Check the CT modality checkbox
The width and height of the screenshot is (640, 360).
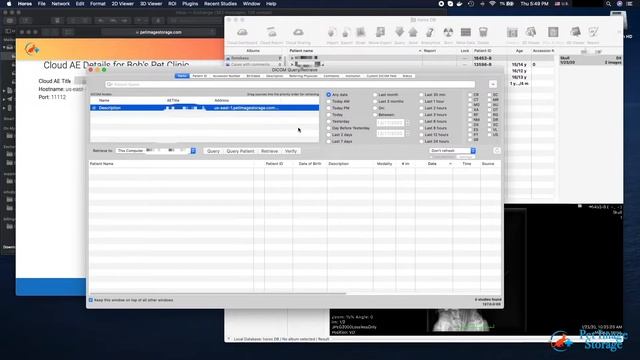[470, 100]
